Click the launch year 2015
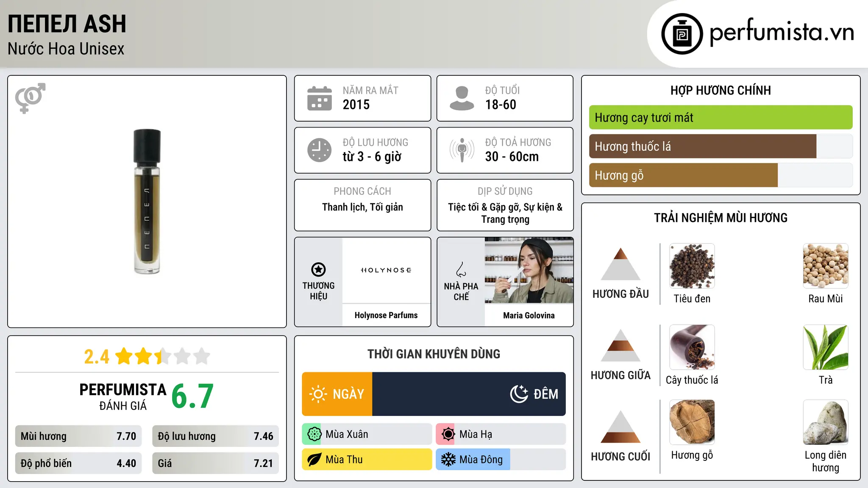 pyautogui.click(x=356, y=105)
